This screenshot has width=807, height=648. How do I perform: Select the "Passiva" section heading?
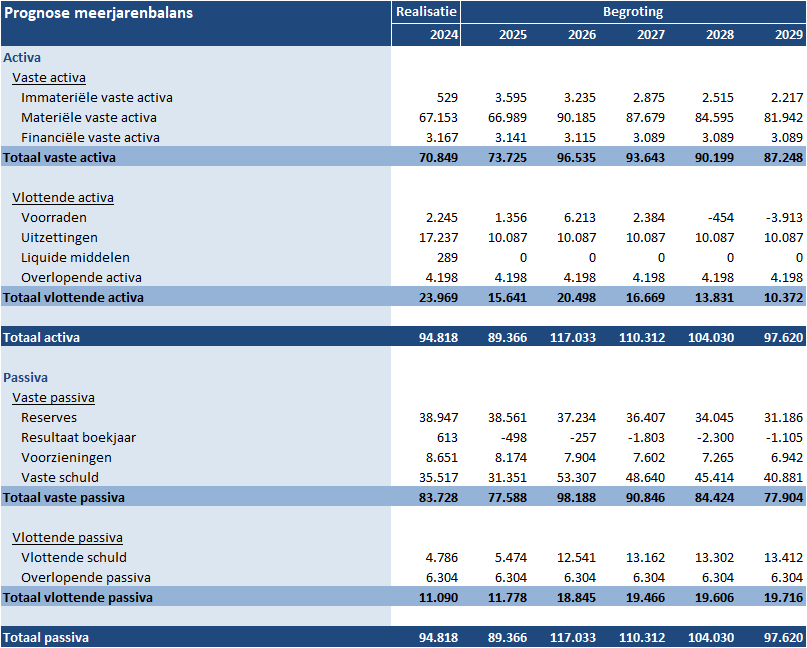click(x=26, y=377)
